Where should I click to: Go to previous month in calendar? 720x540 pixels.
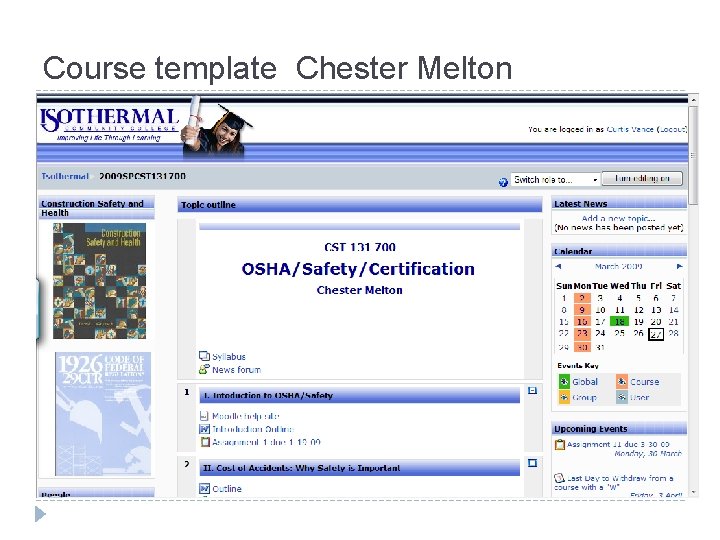[558, 266]
